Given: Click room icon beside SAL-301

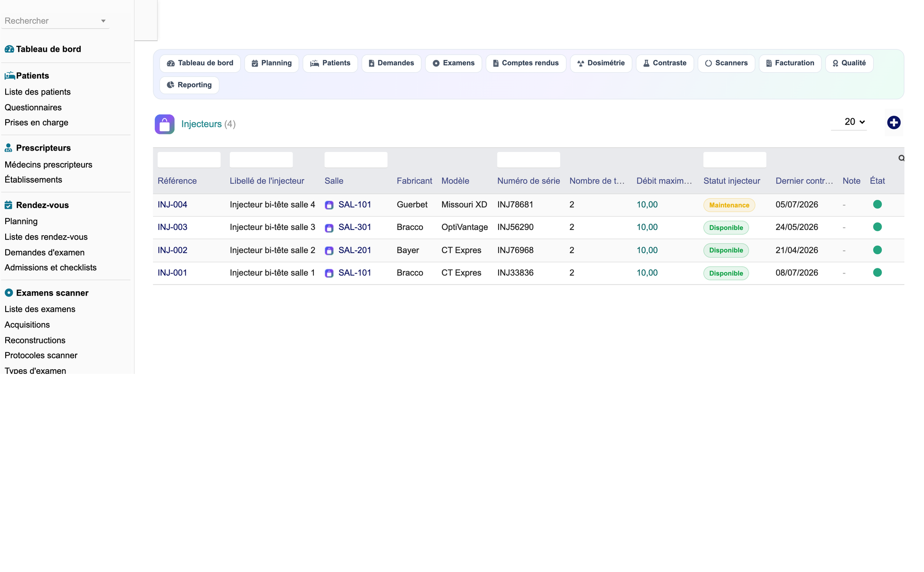Looking at the screenshot, I should coord(329,228).
